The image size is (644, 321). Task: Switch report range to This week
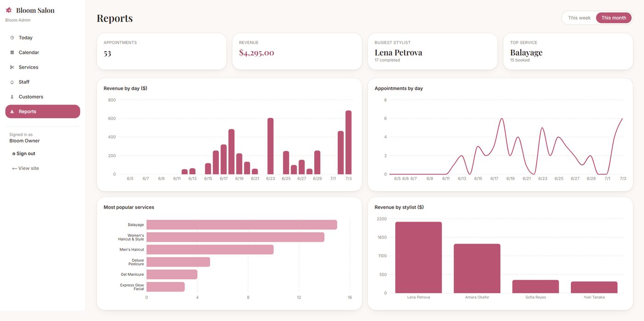pos(579,18)
